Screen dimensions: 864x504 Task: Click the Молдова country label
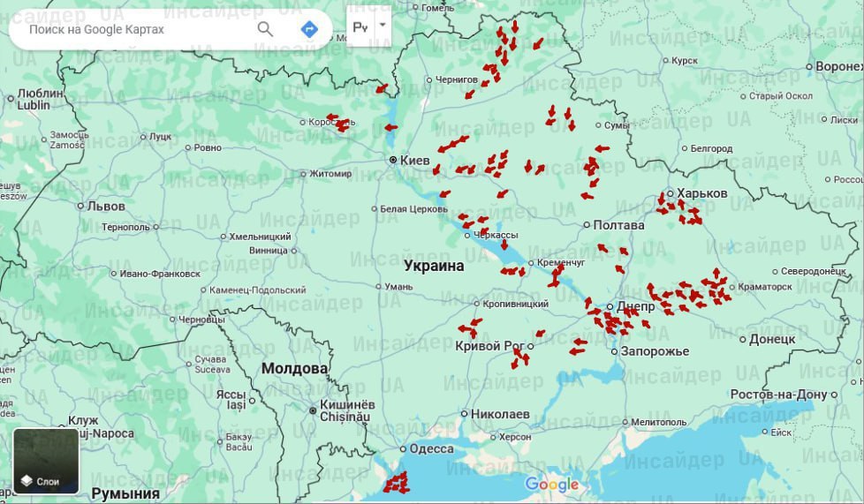[295, 368]
